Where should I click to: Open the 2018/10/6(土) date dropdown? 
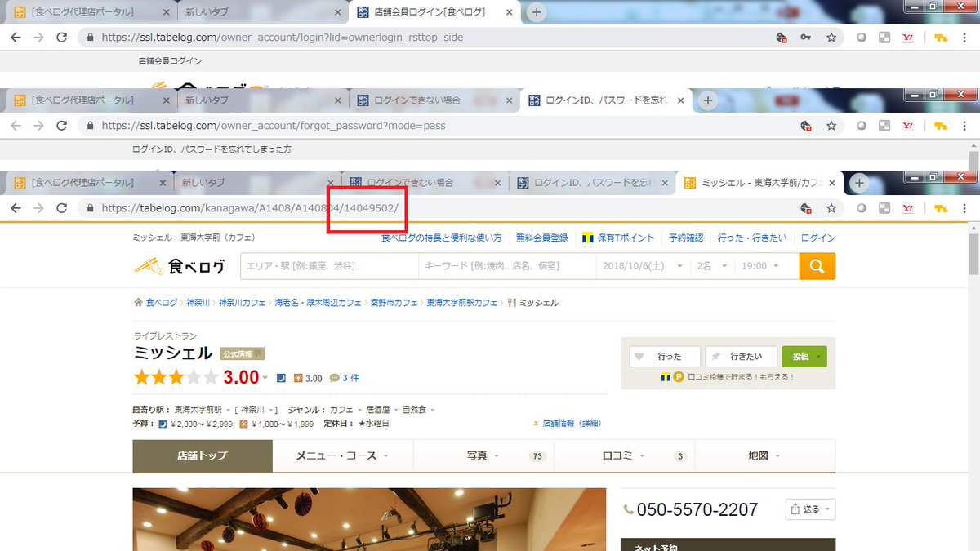pos(643,266)
